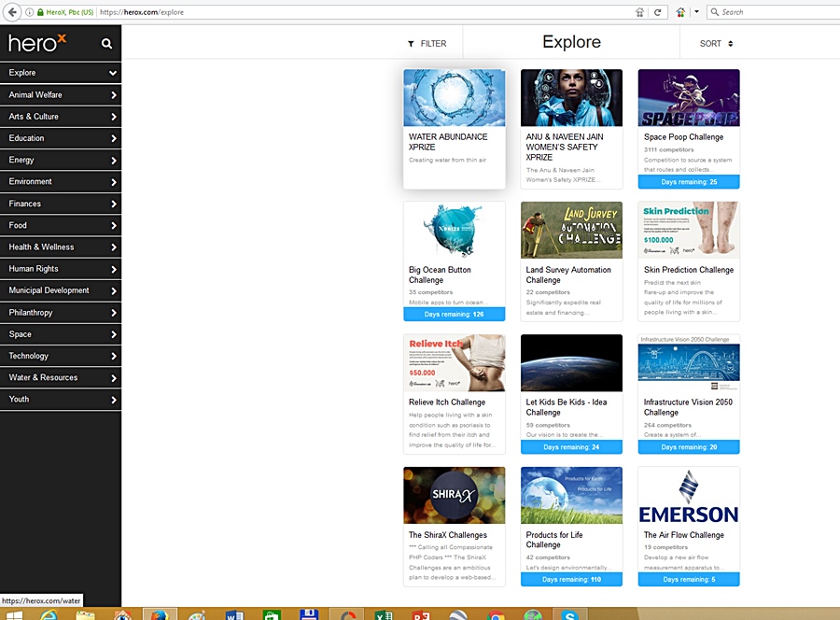Expand the Youth chevron
Image resolution: width=840 pixels, height=620 pixels.
tap(114, 400)
